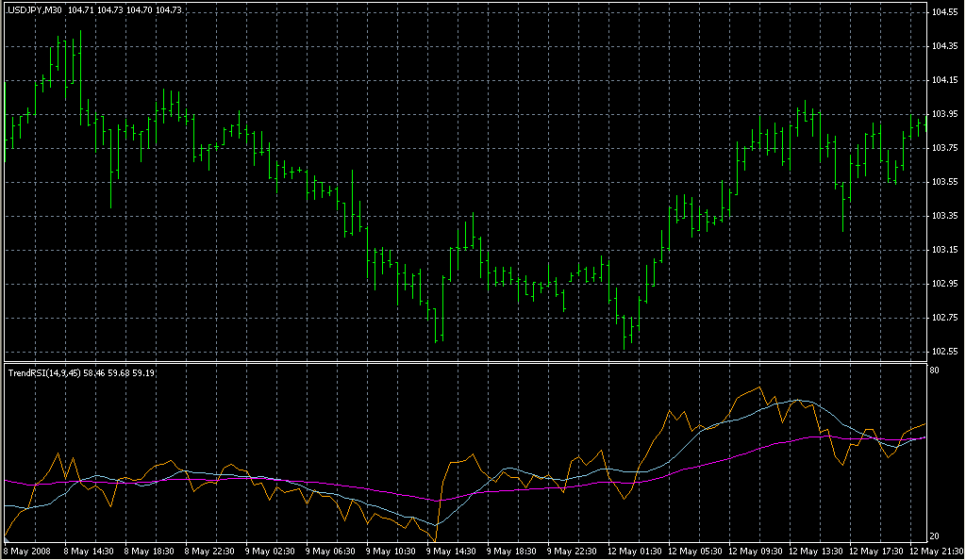Click the 20 level on indicator scale

coord(936,536)
